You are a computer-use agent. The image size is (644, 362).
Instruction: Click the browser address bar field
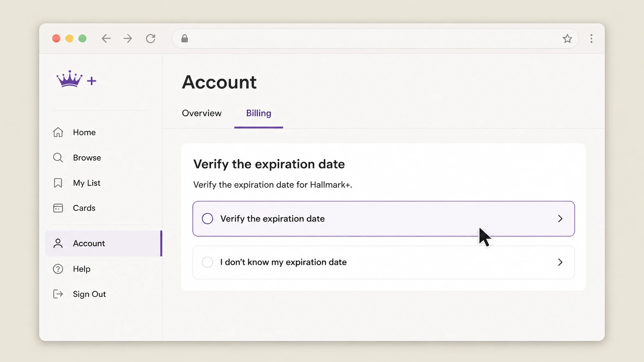tap(375, 39)
